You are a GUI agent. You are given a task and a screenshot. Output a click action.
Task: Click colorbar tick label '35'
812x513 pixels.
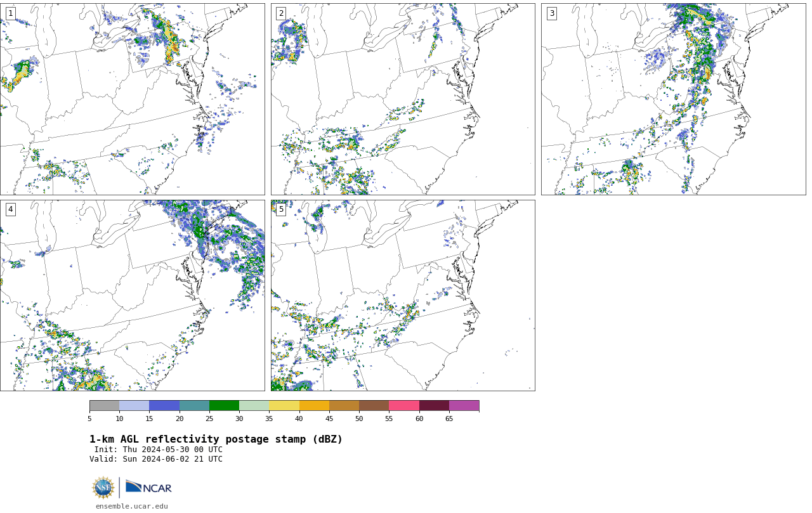pyautogui.click(x=269, y=419)
